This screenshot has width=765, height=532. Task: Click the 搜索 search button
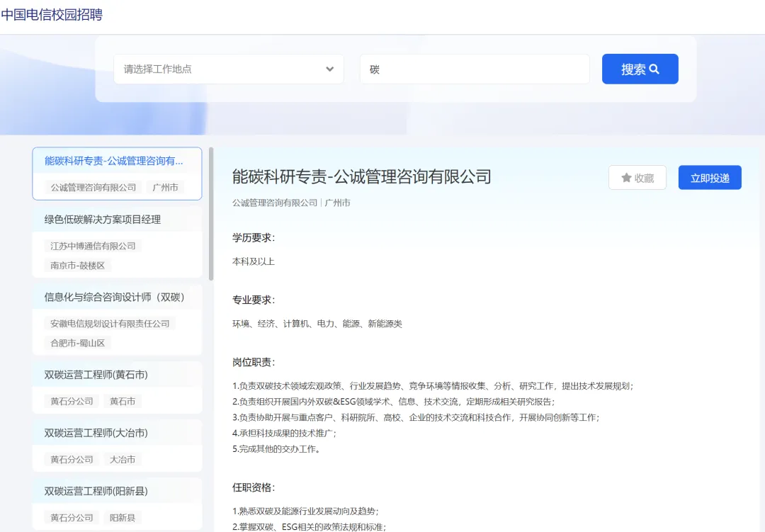tap(640, 69)
